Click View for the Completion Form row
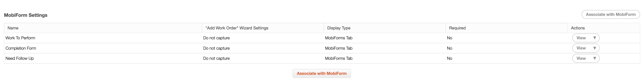644x84 pixels. pos(581,48)
